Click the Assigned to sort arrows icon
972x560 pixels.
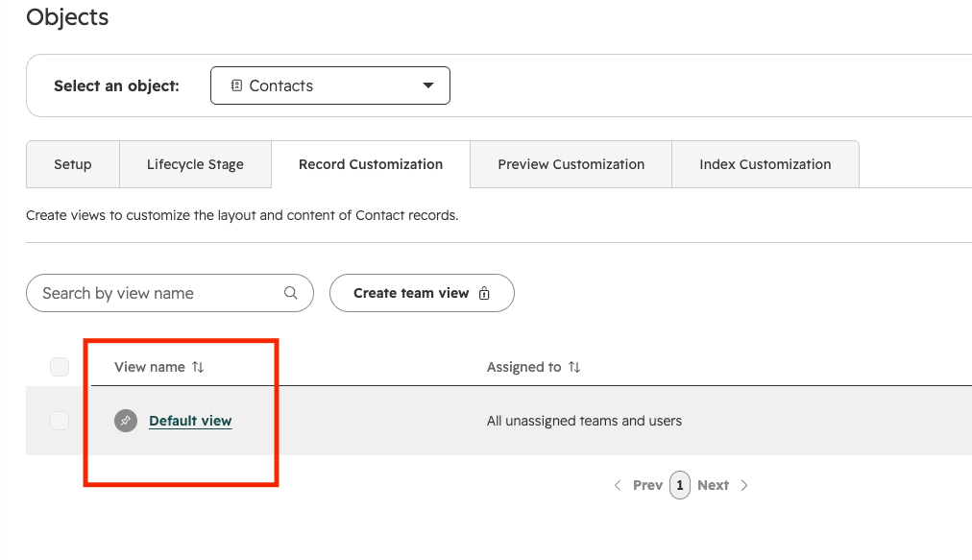click(x=574, y=367)
